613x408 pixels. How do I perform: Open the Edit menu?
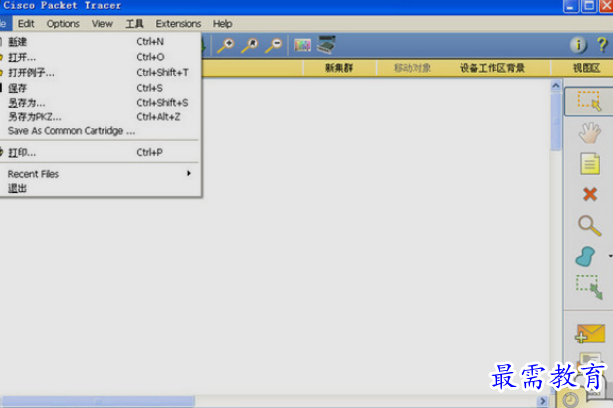[26, 24]
